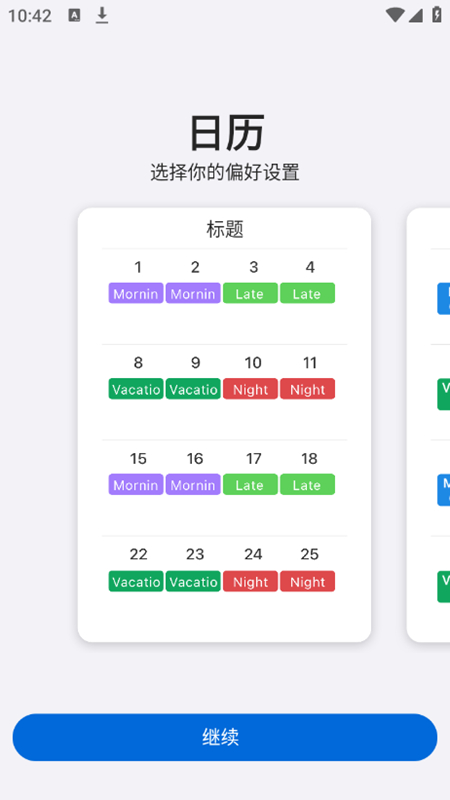
Task: Tap the purple Mornin tag under day 1
Action: tap(136, 293)
